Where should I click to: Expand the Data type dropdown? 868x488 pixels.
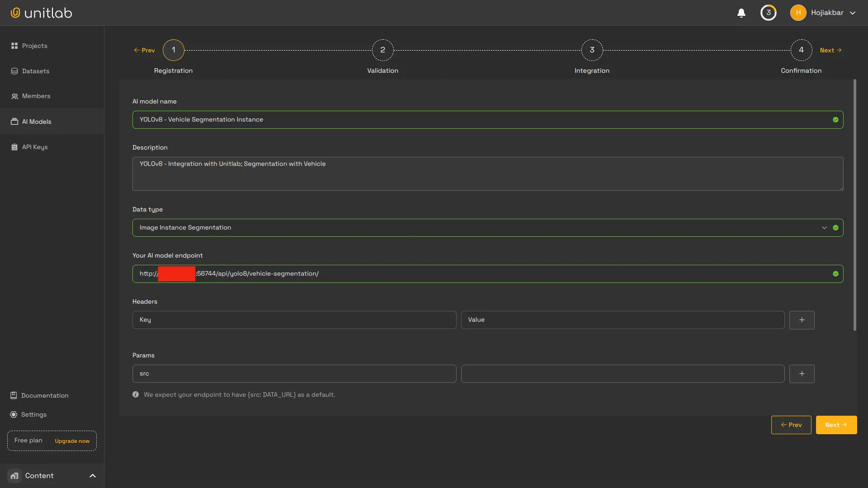click(824, 227)
